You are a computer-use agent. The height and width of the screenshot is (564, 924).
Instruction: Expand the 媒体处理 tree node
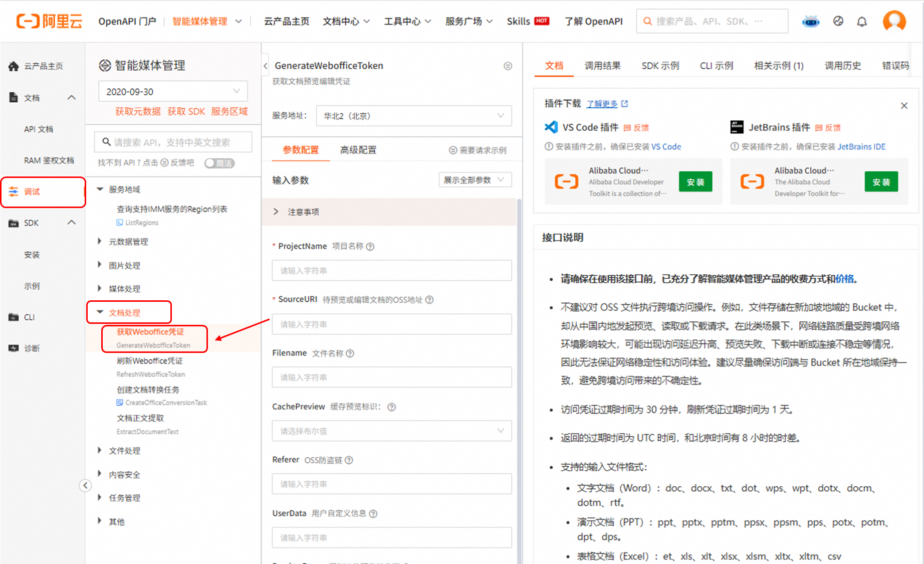[x=100, y=288]
